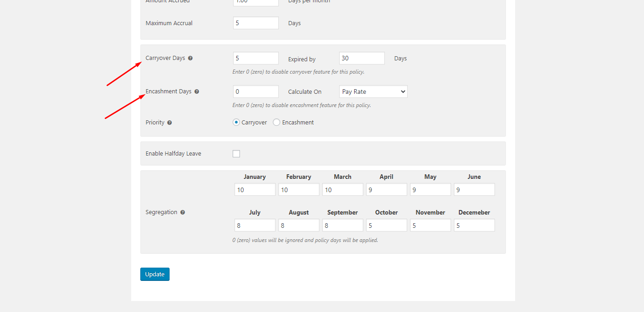Click the Carryover Days label text
The width and height of the screenshot is (644, 312).
point(165,58)
